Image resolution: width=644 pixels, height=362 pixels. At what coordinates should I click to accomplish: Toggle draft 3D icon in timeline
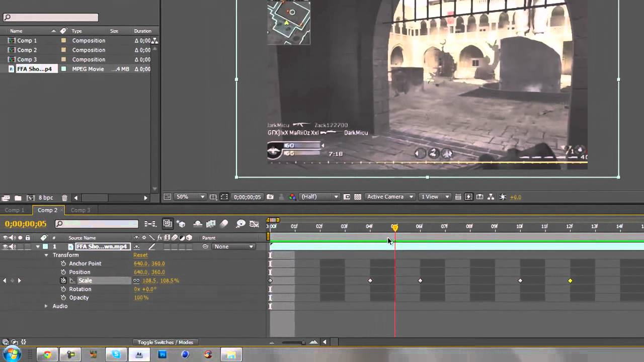(181, 224)
